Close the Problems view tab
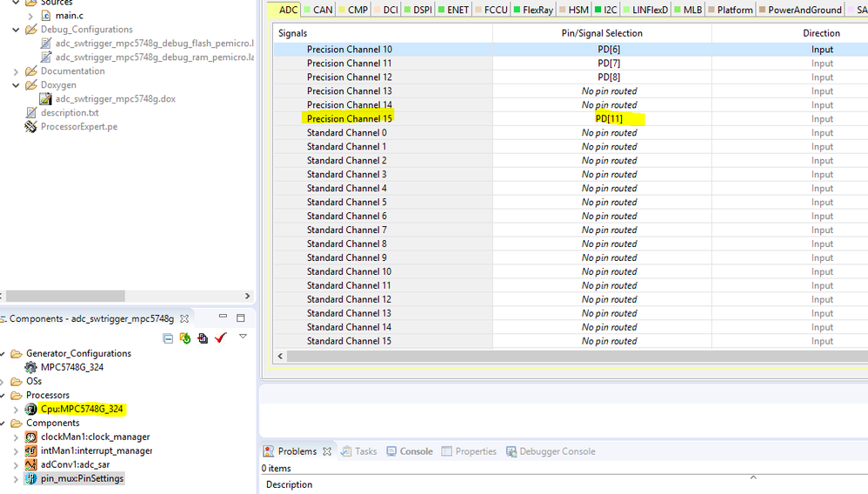The height and width of the screenshot is (494, 868). 327,451
